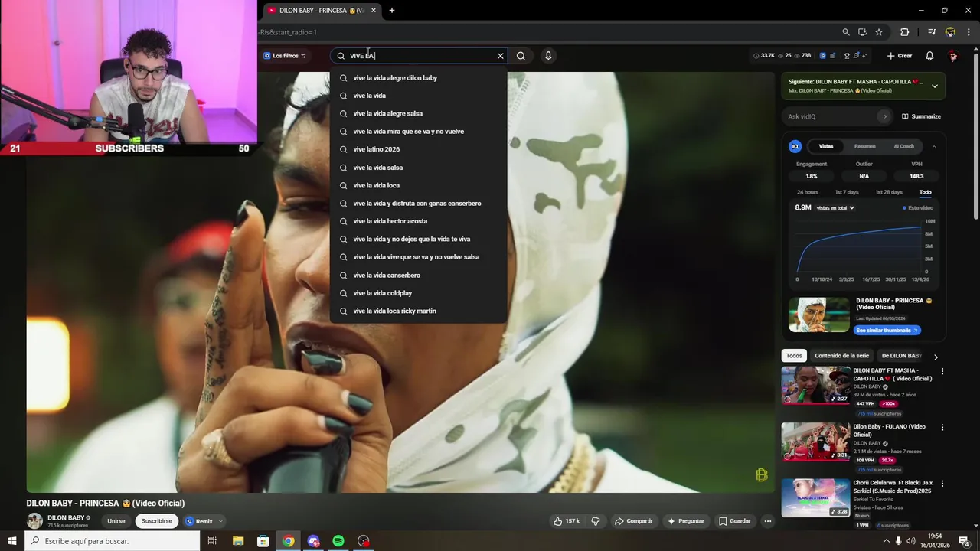The width and height of the screenshot is (980, 551).
Task: Select the 1st 28 days range
Action: (888, 192)
